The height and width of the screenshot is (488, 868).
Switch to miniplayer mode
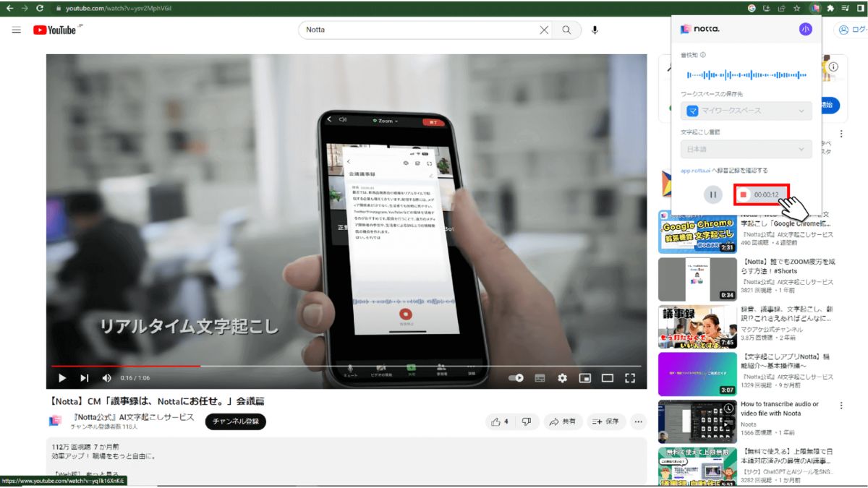click(x=585, y=377)
